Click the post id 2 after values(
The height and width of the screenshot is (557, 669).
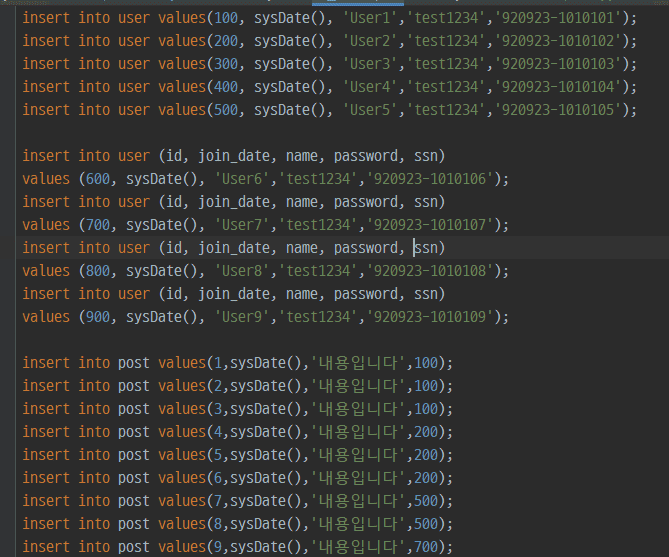218,386
